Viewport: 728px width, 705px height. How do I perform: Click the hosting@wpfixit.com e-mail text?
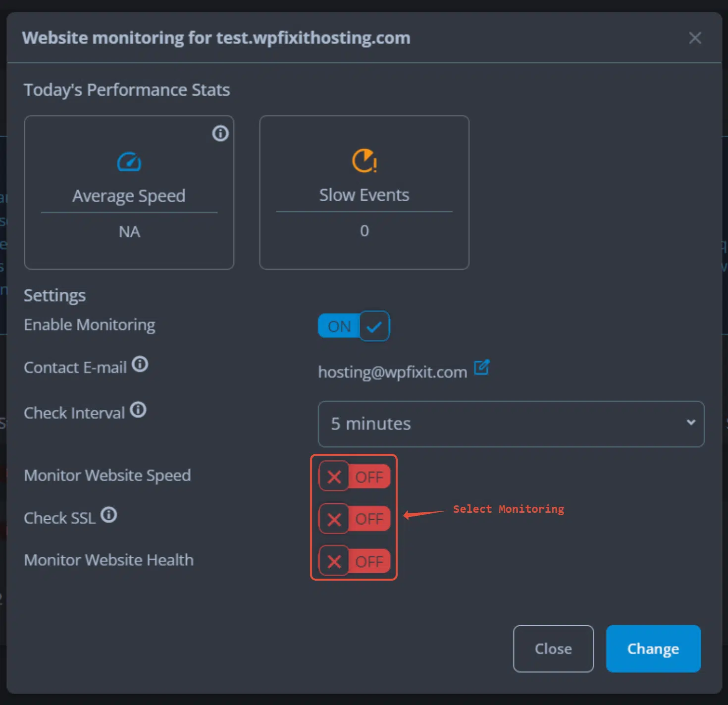(392, 372)
